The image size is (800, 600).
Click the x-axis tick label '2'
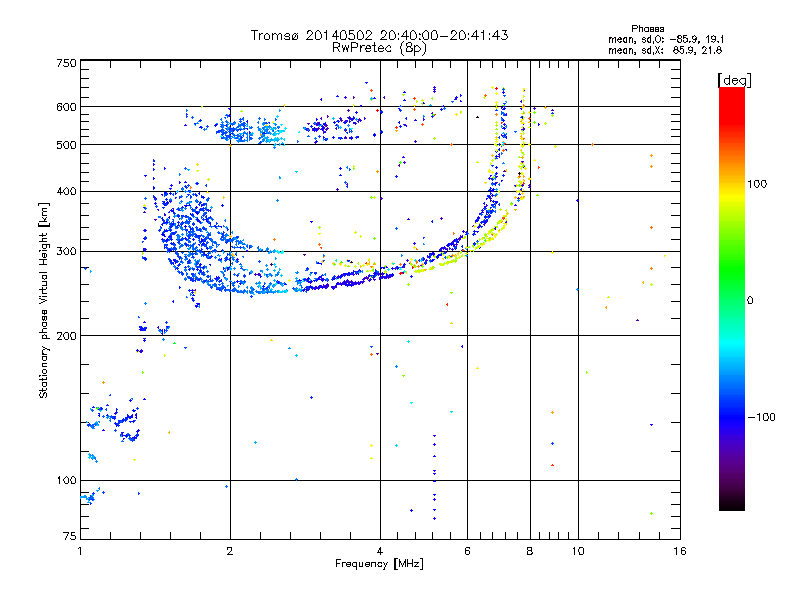(230, 551)
